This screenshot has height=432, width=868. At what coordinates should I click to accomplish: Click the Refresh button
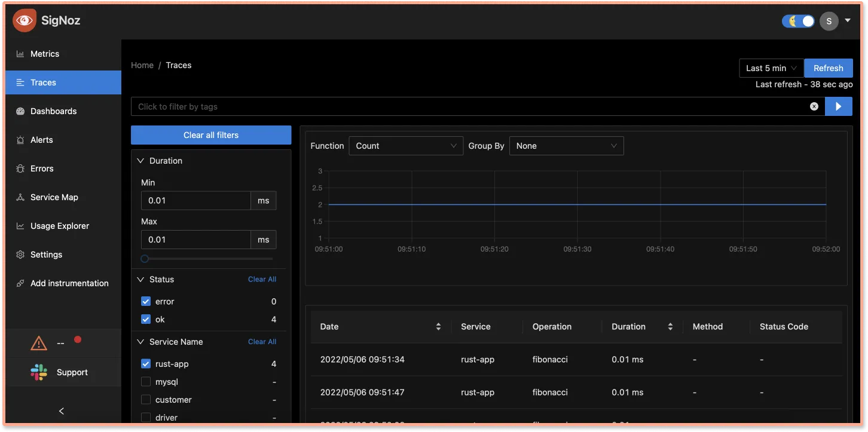828,68
